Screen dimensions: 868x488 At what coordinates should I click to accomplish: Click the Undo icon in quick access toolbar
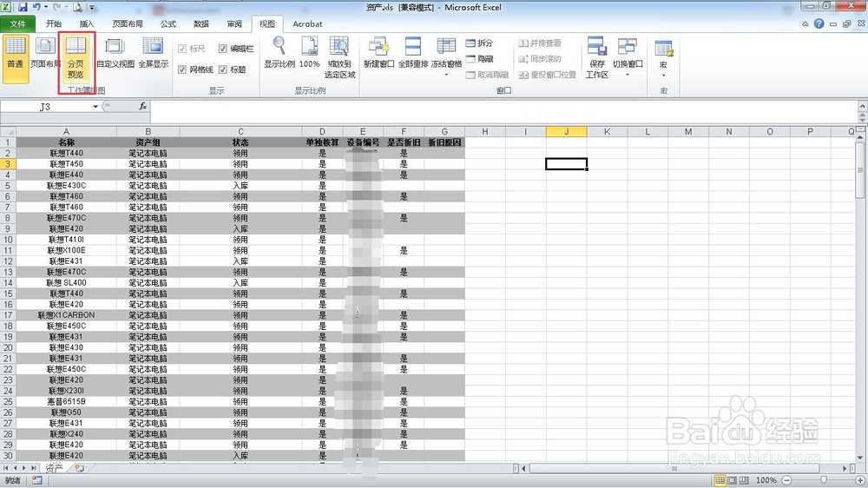(x=36, y=8)
